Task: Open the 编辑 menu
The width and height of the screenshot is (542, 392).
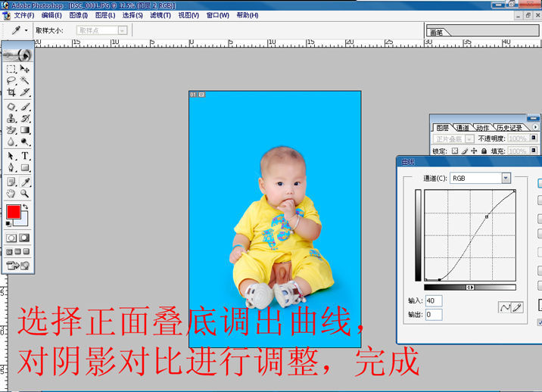Action: pos(51,15)
